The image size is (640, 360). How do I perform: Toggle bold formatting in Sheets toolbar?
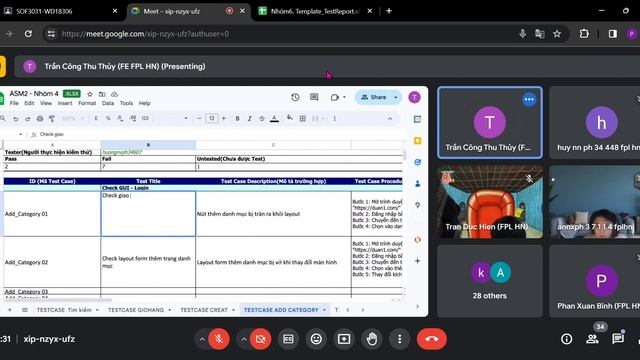(237, 118)
